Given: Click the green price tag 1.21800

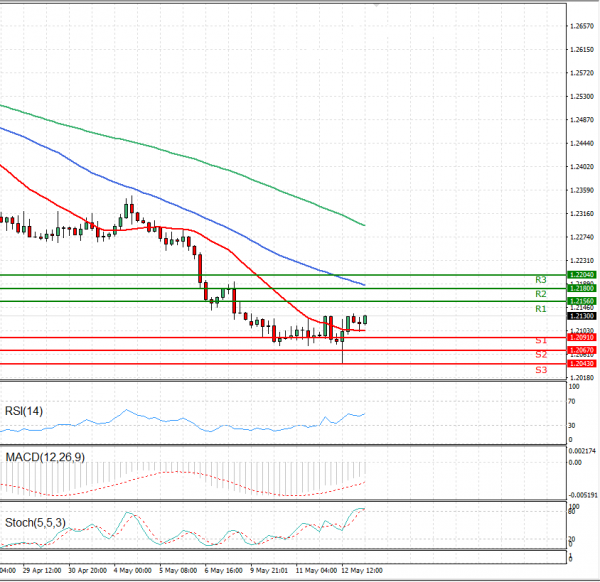Looking at the screenshot, I should pos(581,288).
